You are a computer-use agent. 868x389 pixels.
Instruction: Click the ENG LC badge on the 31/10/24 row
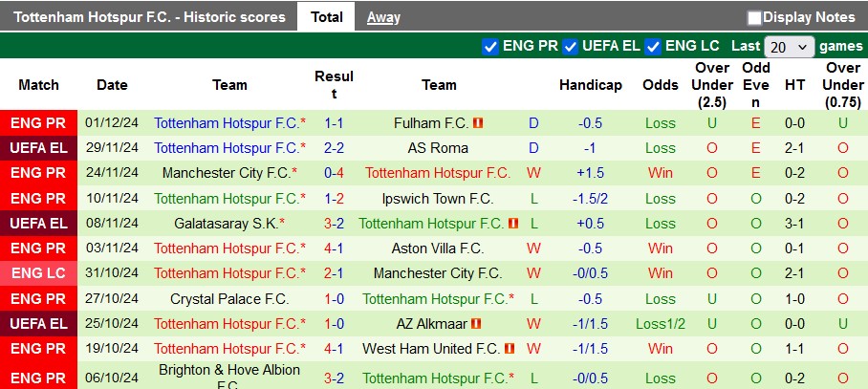(x=38, y=273)
